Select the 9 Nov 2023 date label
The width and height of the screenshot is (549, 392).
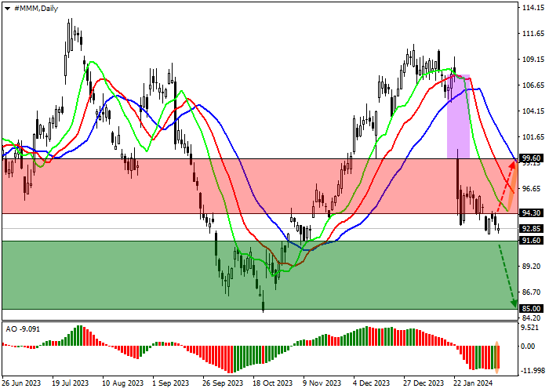point(322,383)
